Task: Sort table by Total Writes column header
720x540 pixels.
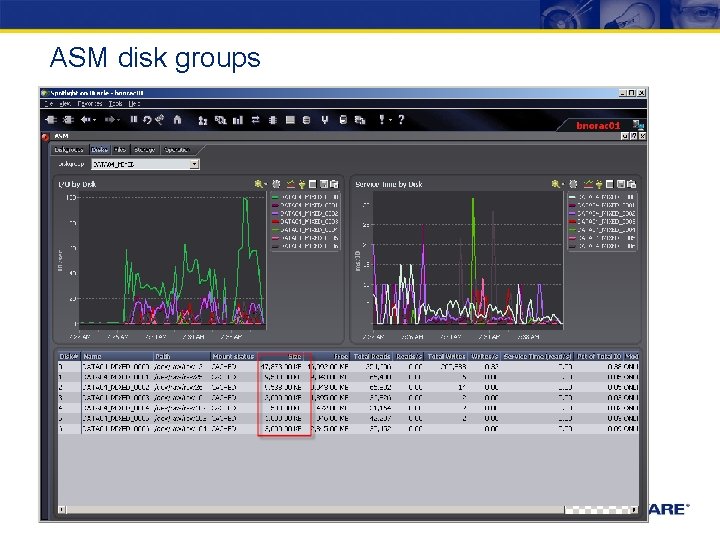Action: coord(446,356)
